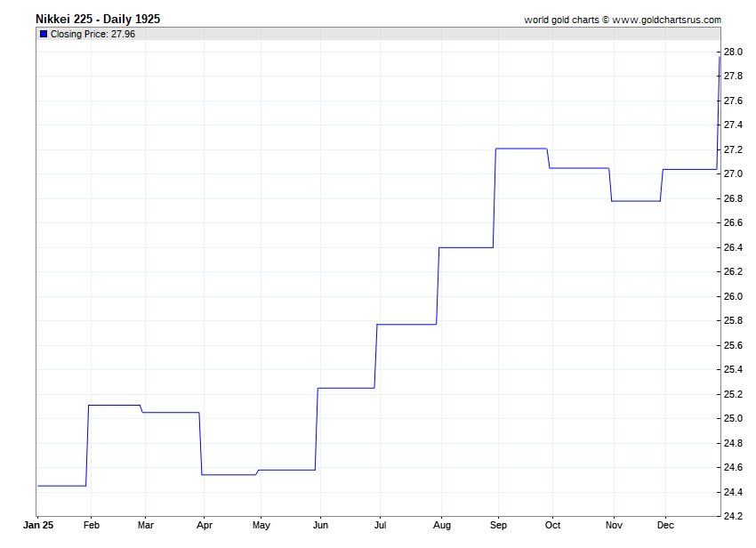The width and height of the screenshot is (756, 548).
Task: Click the 'Sep' x-axis label
Action: [x=499, y=525]
